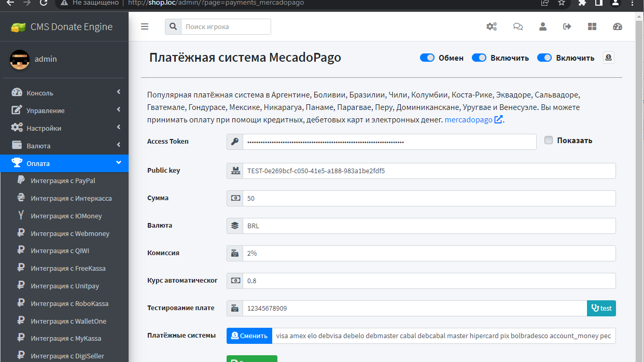Open the dashboard gauge icon
Viewport: 644px width, 362px height.
point(617,26)
